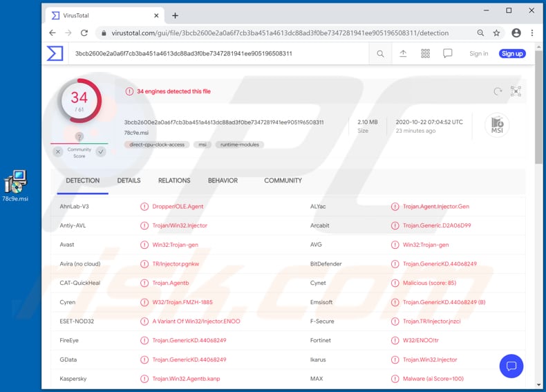Screen dimensions: 546x392
Task: Click the Trojan.Agentb CAT-QuickHeal result
Action: pos(170,283)
